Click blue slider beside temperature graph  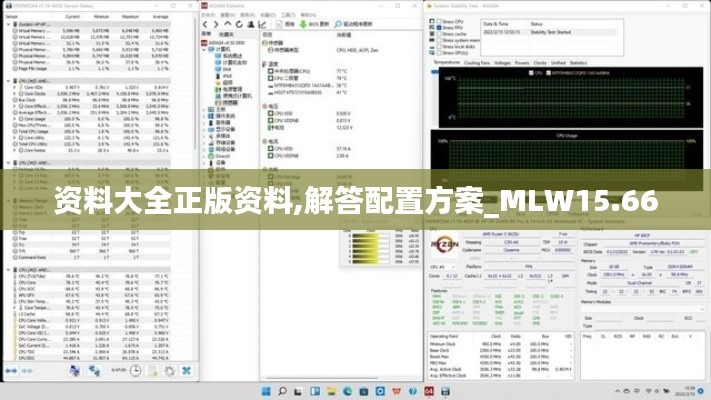(x=435, y=72)
